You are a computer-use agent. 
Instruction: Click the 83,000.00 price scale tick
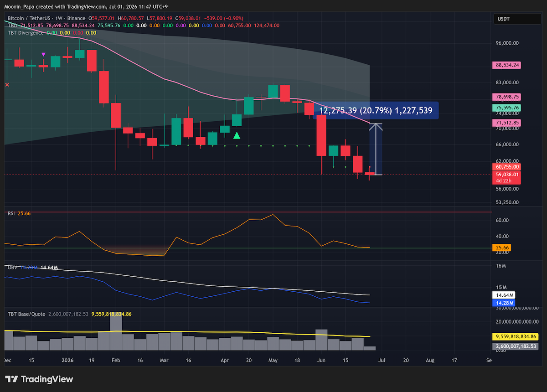tap(507, 83)
